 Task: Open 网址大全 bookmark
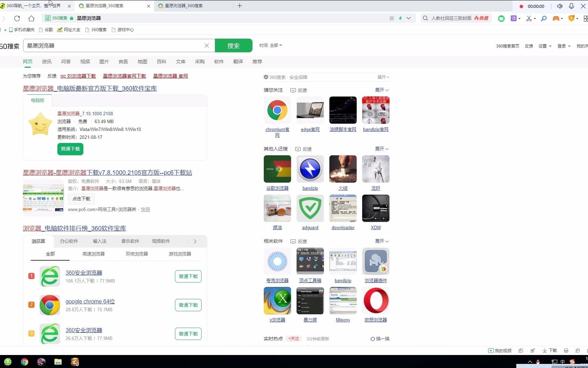tap(69, 30)
